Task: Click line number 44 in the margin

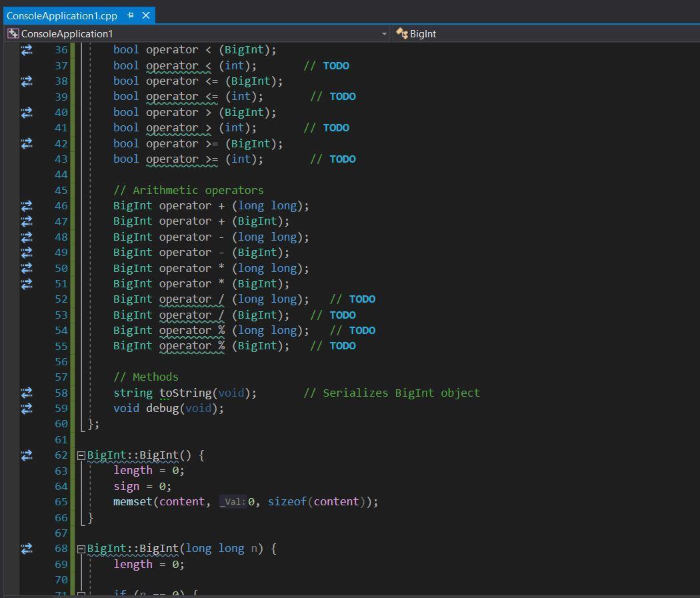Action: [61, 175]
